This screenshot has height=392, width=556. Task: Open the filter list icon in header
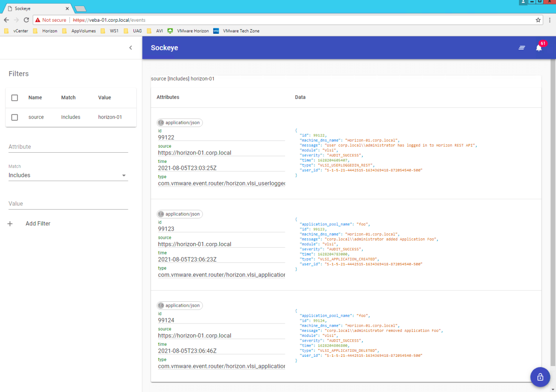tap(522, 48)
